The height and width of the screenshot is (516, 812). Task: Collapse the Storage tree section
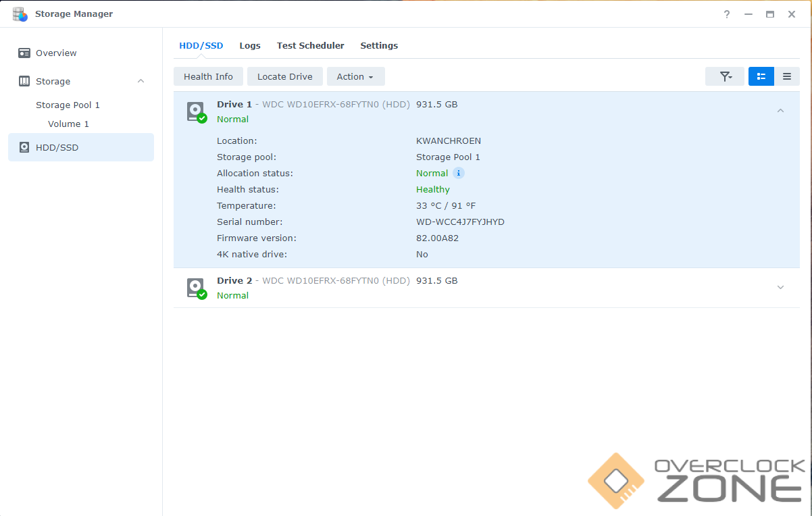coord(141,81)
